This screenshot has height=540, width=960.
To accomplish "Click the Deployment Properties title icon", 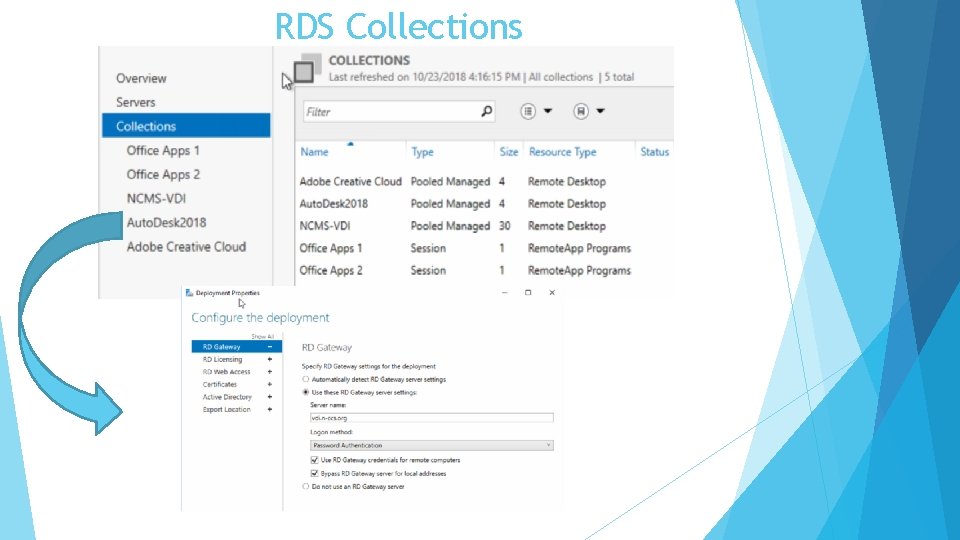I will click(x=189, y=293).
